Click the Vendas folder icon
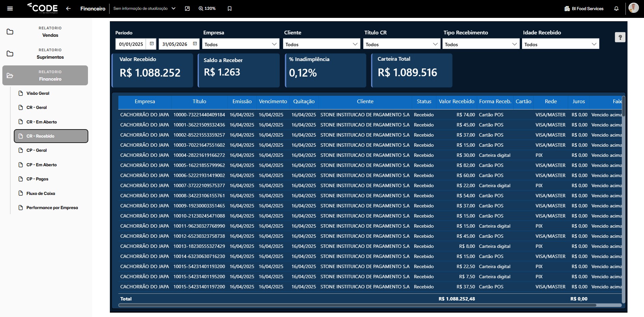Viewport: 644px width, 317px height. coord(10,32)
